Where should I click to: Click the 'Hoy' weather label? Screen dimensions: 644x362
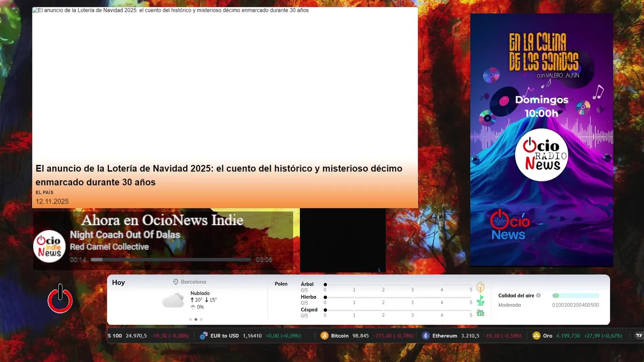(118, 283)
